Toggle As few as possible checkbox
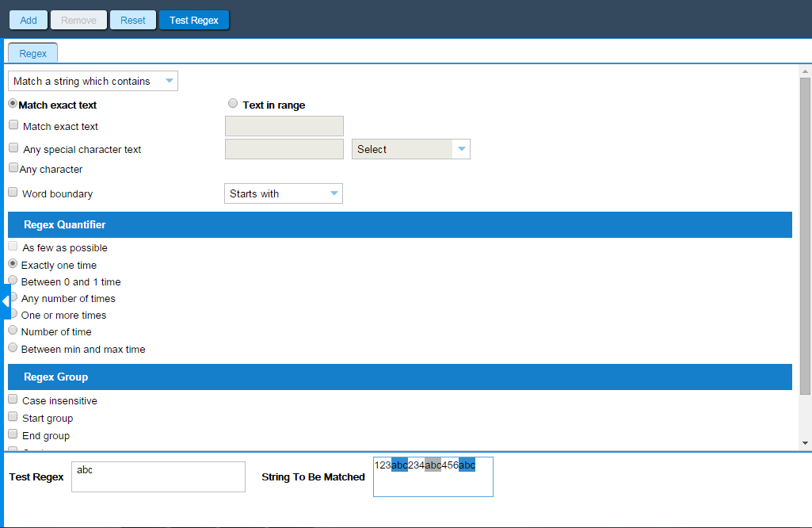Screen dimensions: 812x528 pos(13,246)
